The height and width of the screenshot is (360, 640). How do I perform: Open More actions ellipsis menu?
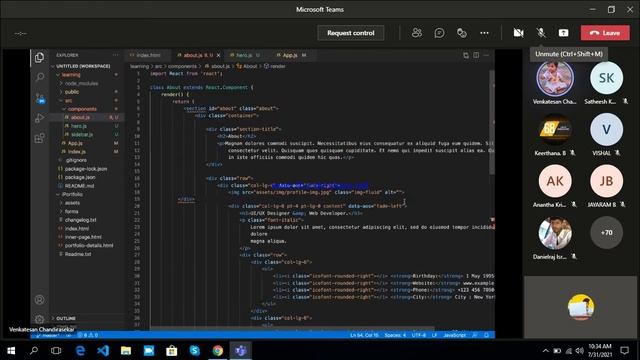point(484,33)
